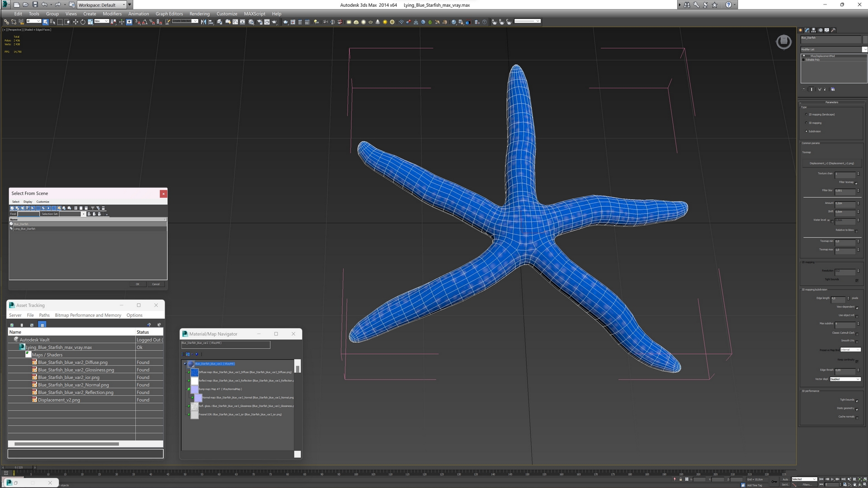This screenshot has width=868, height=488.
Task: Open Bitmap Performance and Memory menu
Action: (x=88, y=315)
